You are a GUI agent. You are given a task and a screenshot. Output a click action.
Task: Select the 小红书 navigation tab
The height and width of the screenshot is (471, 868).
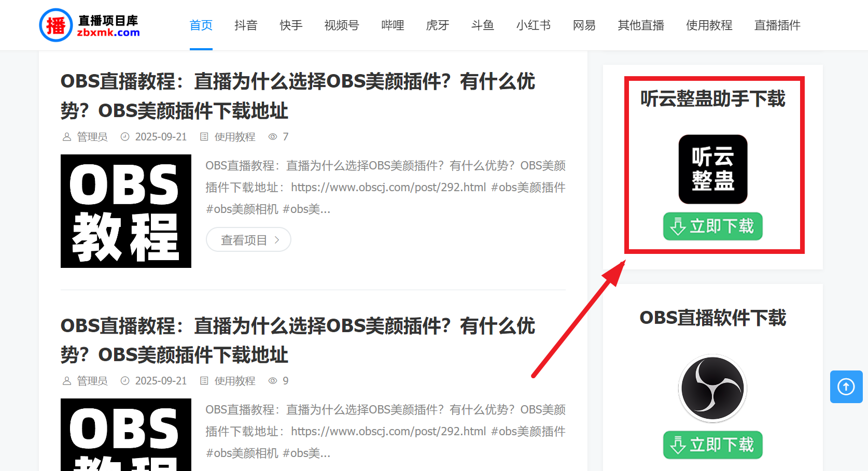pyautogui.click(x=533, y=24)
